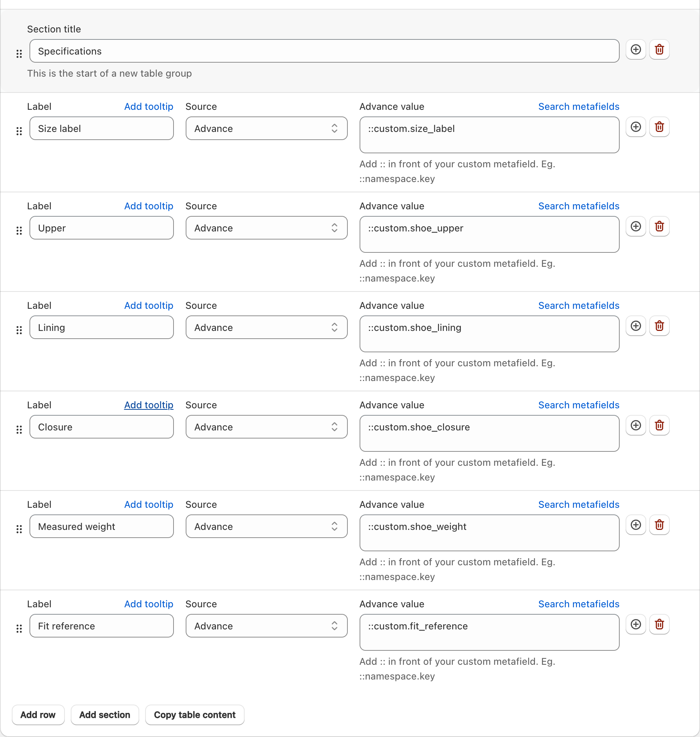The height and width of the screenshot is (737, 700).
Task: Click the drag handle of the Closure row
Action: pyautogui.click(x=19, y=430)
